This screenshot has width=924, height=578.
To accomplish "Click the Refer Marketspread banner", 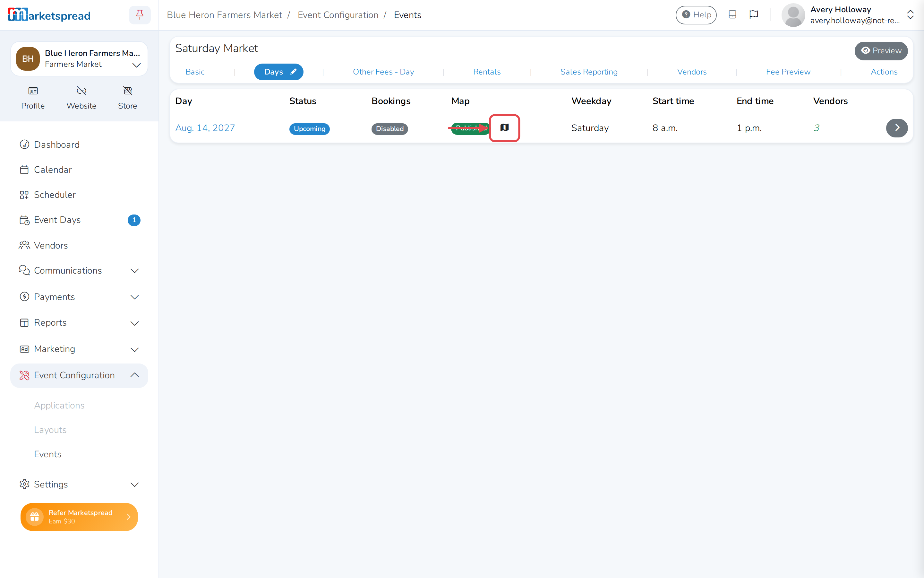I will tap(79, 517).
